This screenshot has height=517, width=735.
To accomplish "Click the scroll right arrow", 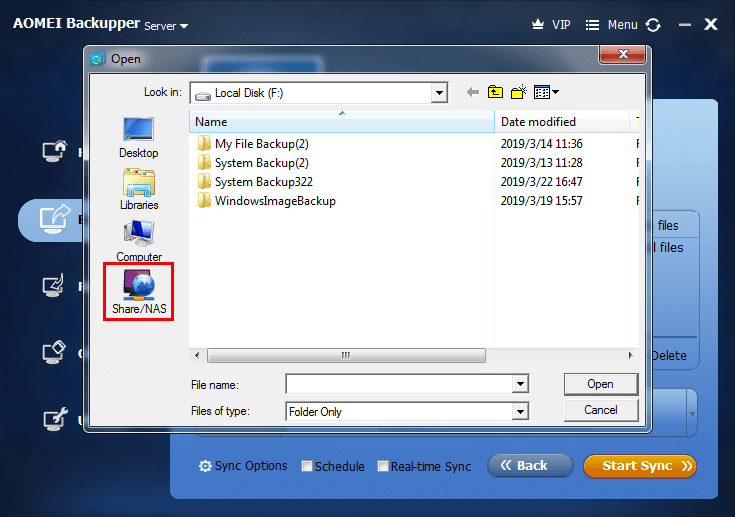I will [630, 355].
